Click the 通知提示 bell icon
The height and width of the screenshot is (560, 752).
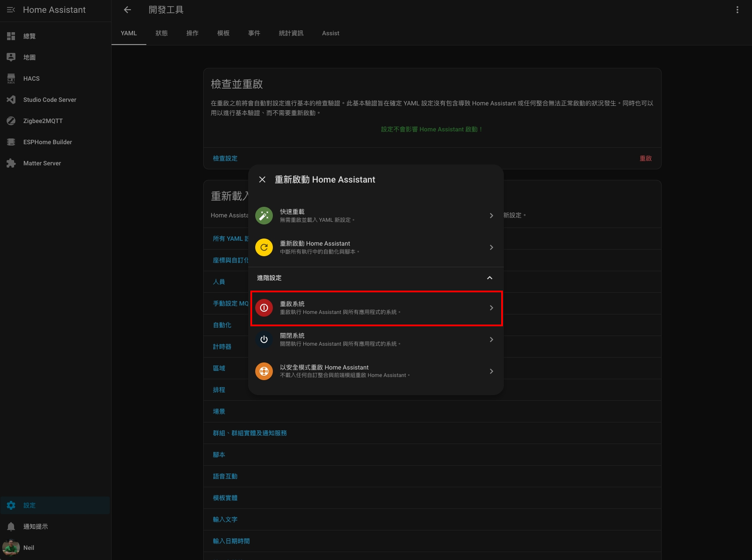(x=11, y=526)
